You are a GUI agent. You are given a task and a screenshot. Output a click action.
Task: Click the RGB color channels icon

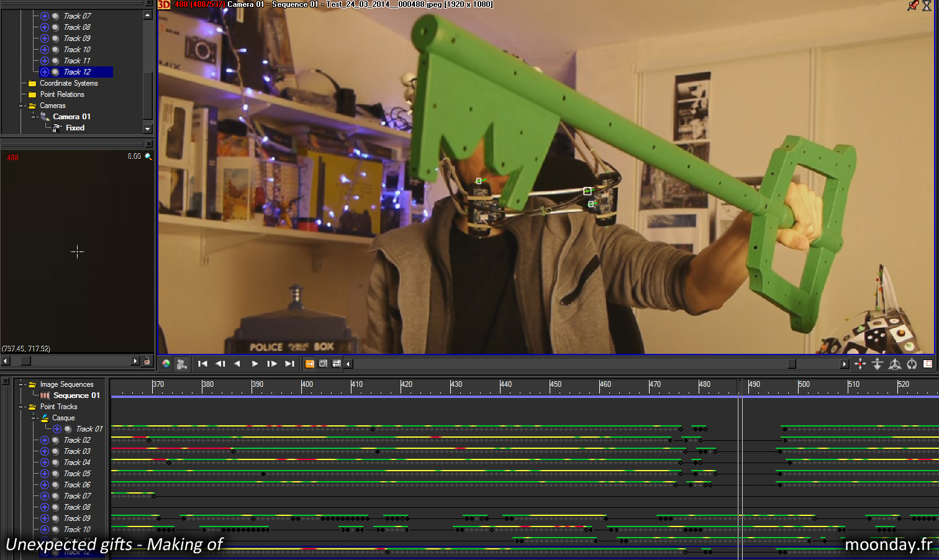click(166, 364)
